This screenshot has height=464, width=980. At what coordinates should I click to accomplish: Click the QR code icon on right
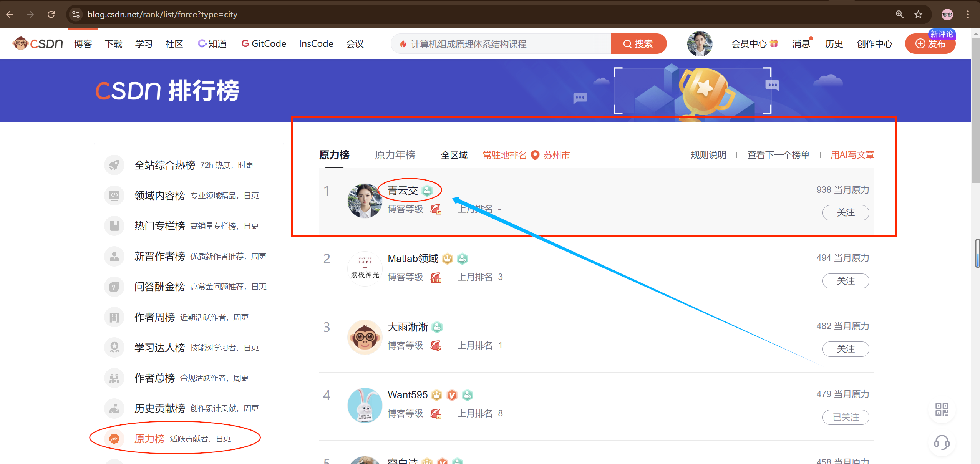click(942, 409)
